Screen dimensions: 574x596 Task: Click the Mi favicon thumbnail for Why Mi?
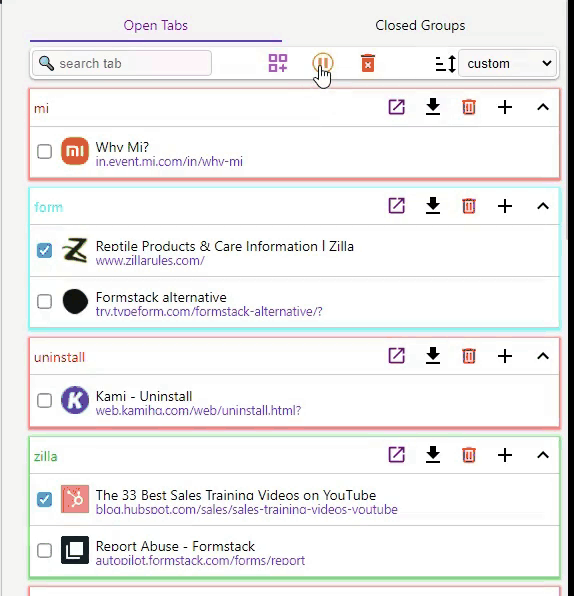tap(75, 151)
